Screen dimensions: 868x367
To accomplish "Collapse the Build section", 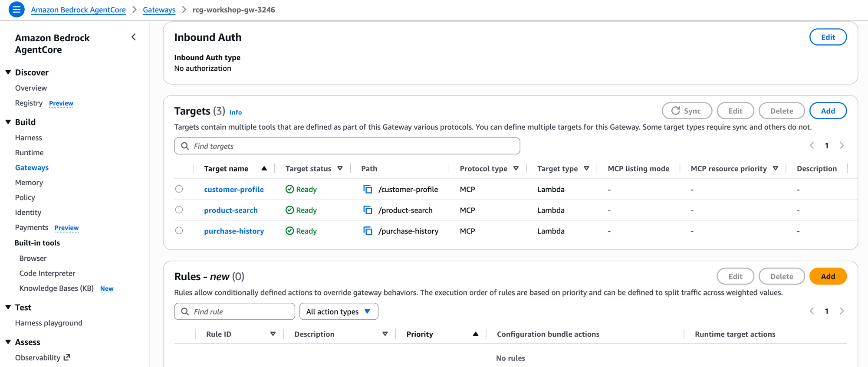I will pos(8,122).
